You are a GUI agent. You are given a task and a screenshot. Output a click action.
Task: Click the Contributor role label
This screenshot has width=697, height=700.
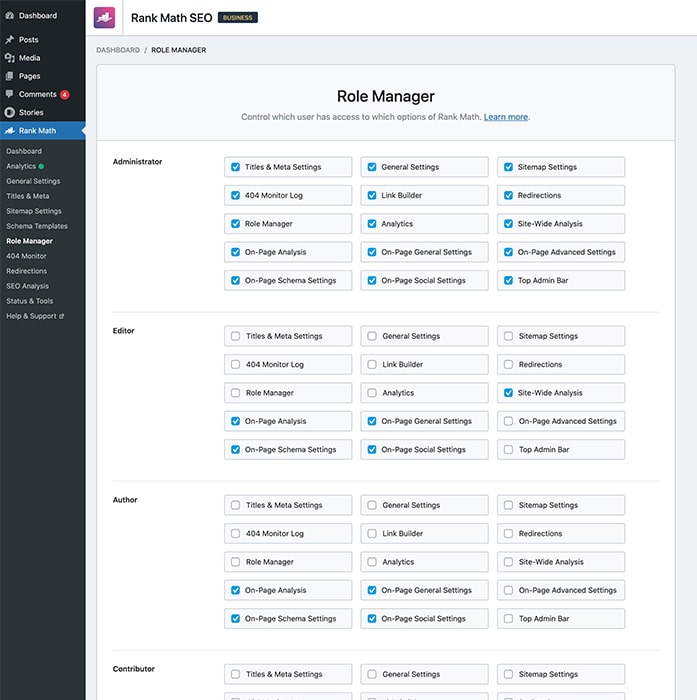coord(134,669)
